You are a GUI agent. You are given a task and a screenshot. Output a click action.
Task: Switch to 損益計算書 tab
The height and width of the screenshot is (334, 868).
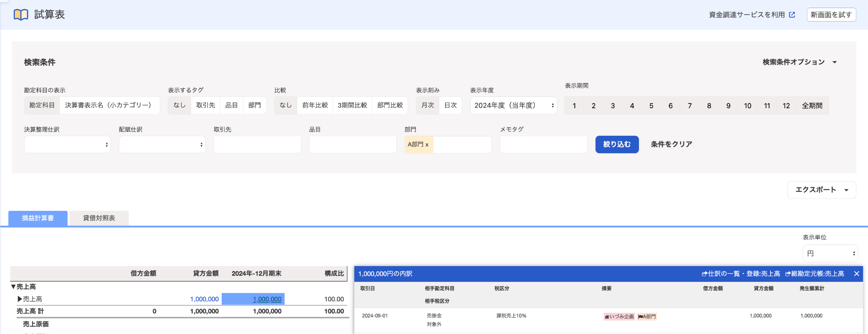pyautogui.click(x=38, y=218)
